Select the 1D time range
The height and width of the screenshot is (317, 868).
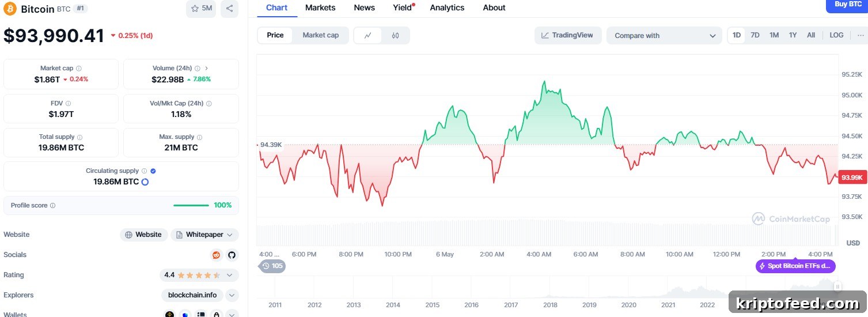737,35
